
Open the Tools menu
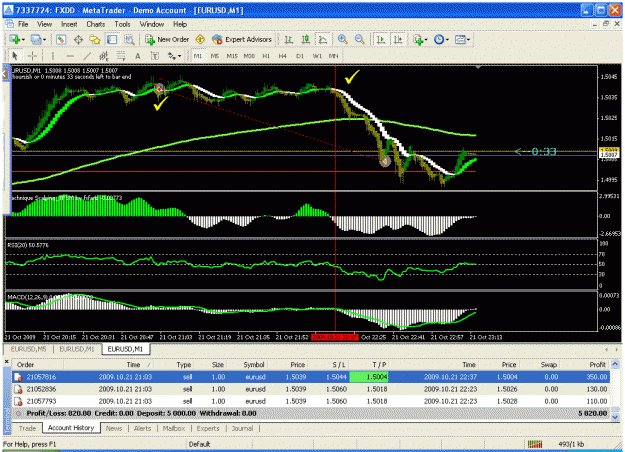122,24
